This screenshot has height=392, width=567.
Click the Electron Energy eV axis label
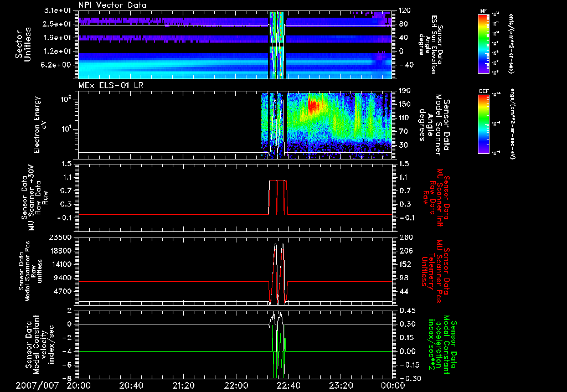[x=38, y=125]
